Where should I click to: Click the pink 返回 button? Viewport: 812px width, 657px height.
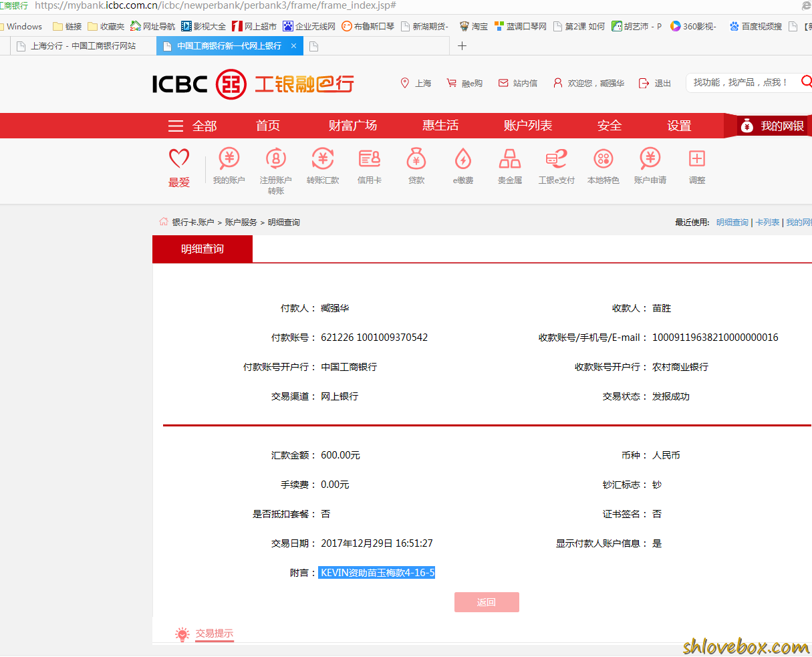click(487, 602)
